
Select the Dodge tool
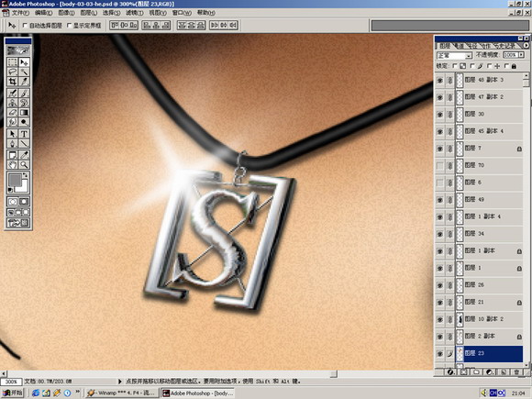[x=24, y=121]
